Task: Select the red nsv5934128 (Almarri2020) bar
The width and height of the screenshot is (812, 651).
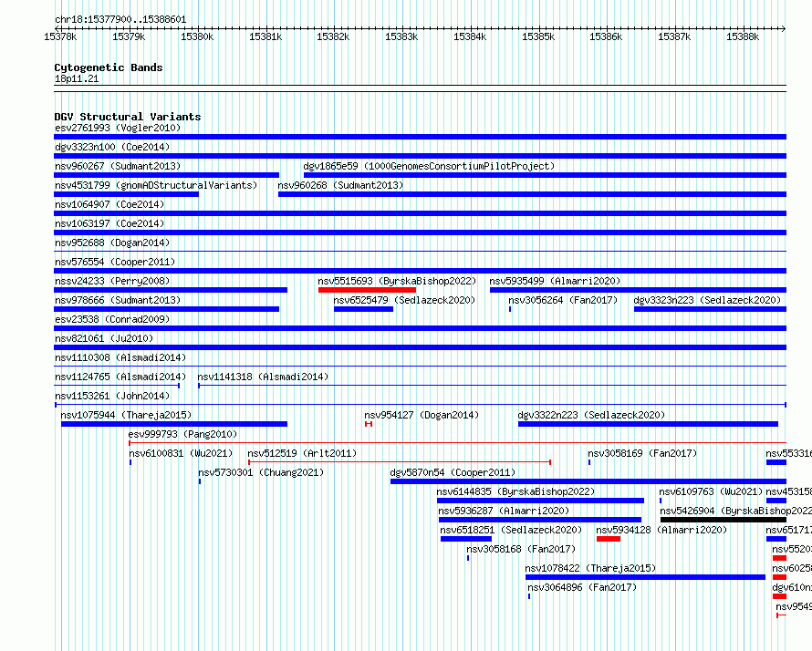Action: [x=609, y=539]
